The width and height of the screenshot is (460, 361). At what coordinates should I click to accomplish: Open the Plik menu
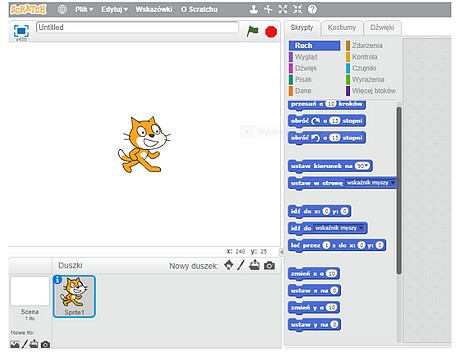coord(84,9)
